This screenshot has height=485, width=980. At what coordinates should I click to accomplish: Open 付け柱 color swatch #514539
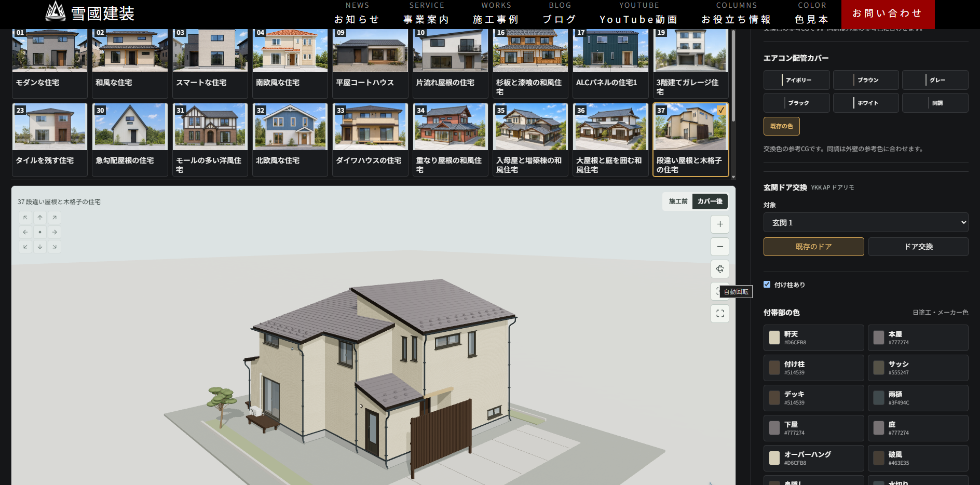click(813, 368)
